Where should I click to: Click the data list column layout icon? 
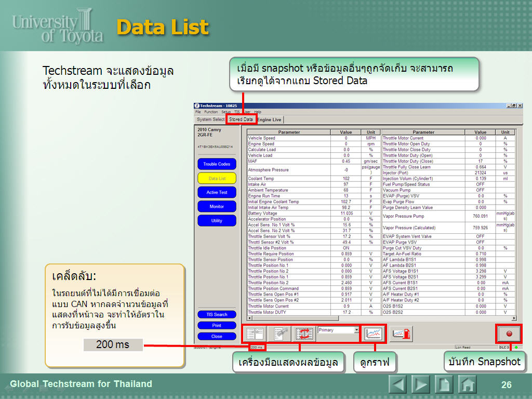(255, 334)
